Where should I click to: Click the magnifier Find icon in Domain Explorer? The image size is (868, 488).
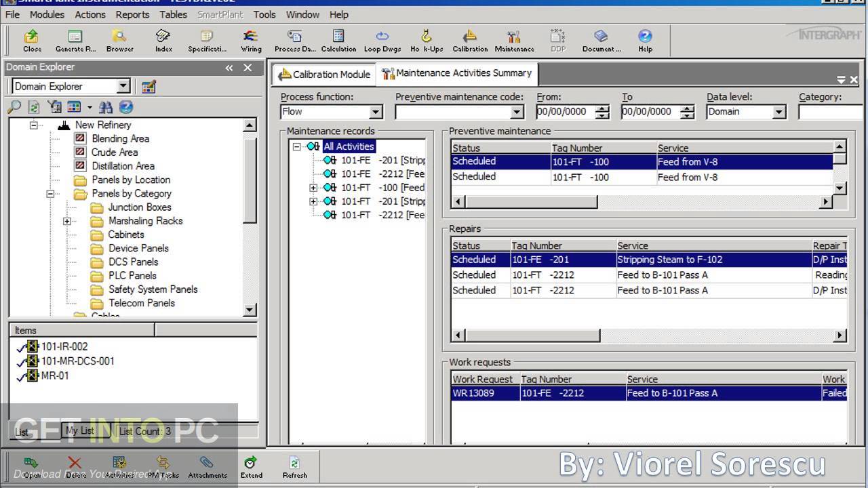click(14, 107)
